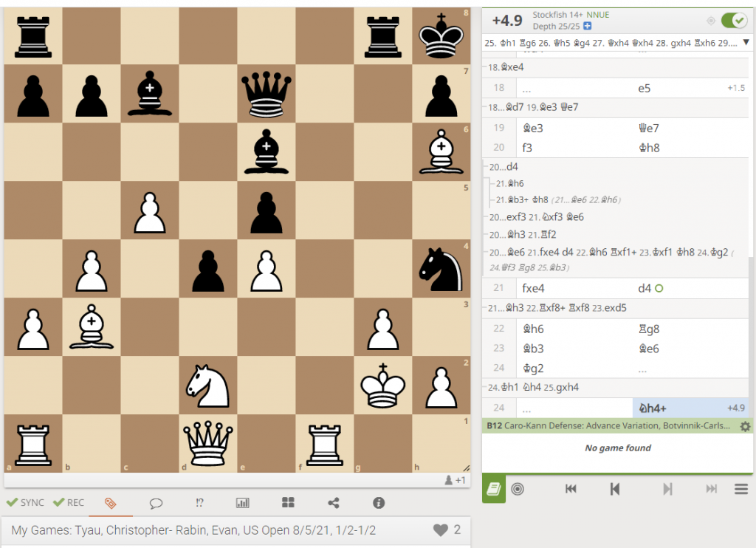Click the blue plus next to Depth 25/25

[587, 25]
